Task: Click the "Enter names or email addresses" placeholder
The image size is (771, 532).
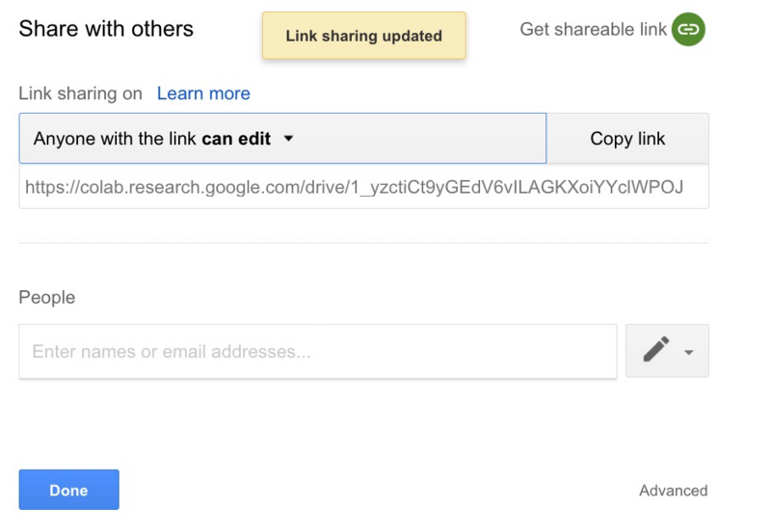Action: (x=172, y=352)
